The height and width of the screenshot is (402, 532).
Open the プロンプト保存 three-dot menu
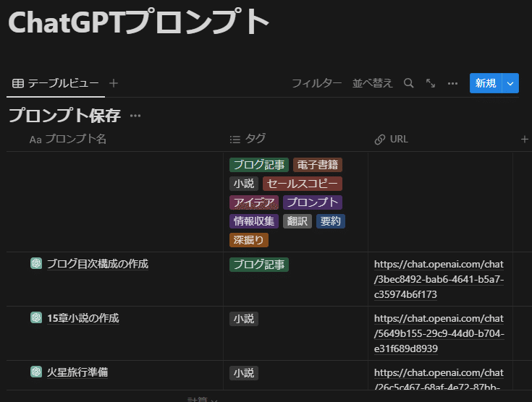(x=135, y=116)
